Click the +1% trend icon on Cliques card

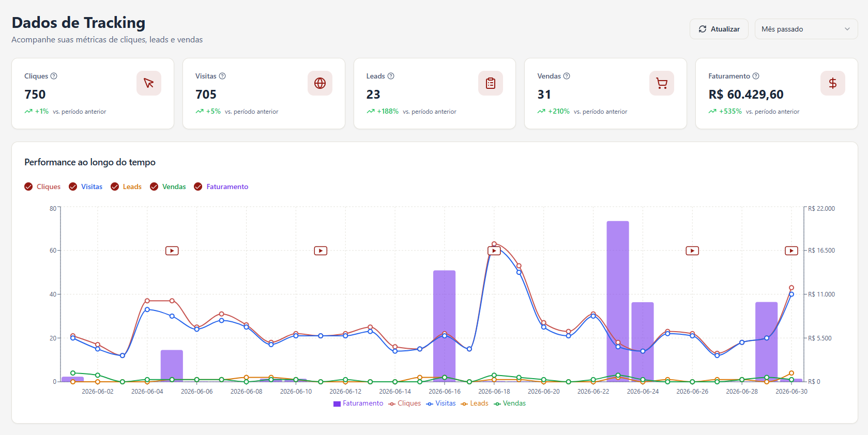[x=28, y=112]
